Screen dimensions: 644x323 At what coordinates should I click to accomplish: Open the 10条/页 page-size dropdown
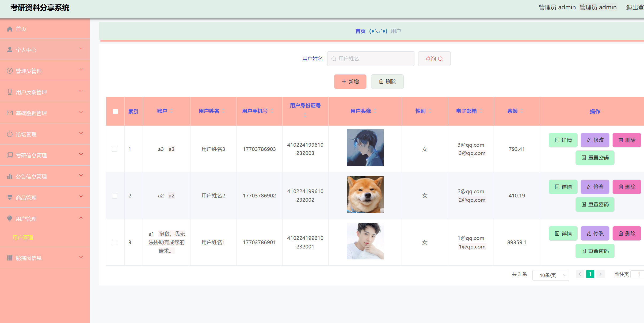tap(551, 275)
